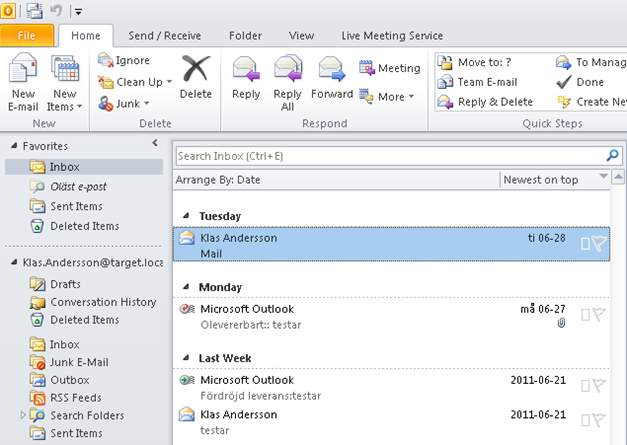Collapse the Favorites section

[x=14, y=146]
